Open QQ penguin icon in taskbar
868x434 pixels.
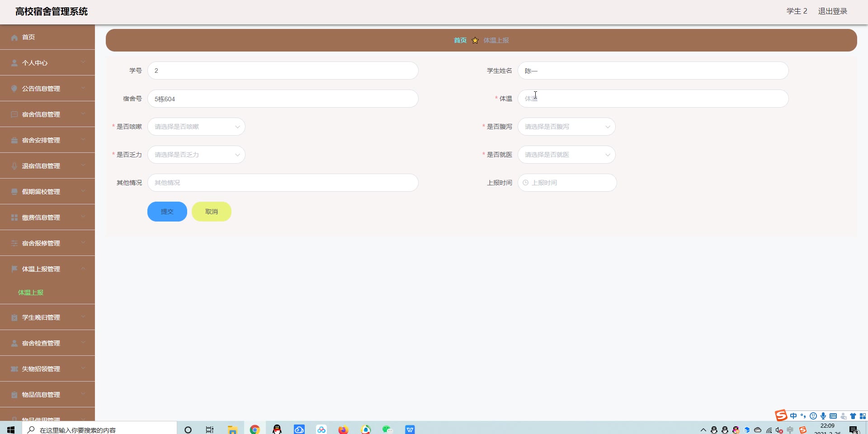click(x=277, y=429)
